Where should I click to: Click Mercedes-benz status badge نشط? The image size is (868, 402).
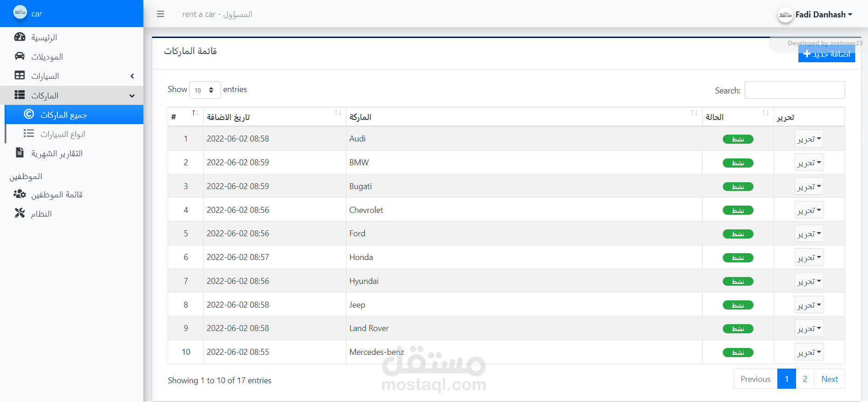(x=738, y=353)
